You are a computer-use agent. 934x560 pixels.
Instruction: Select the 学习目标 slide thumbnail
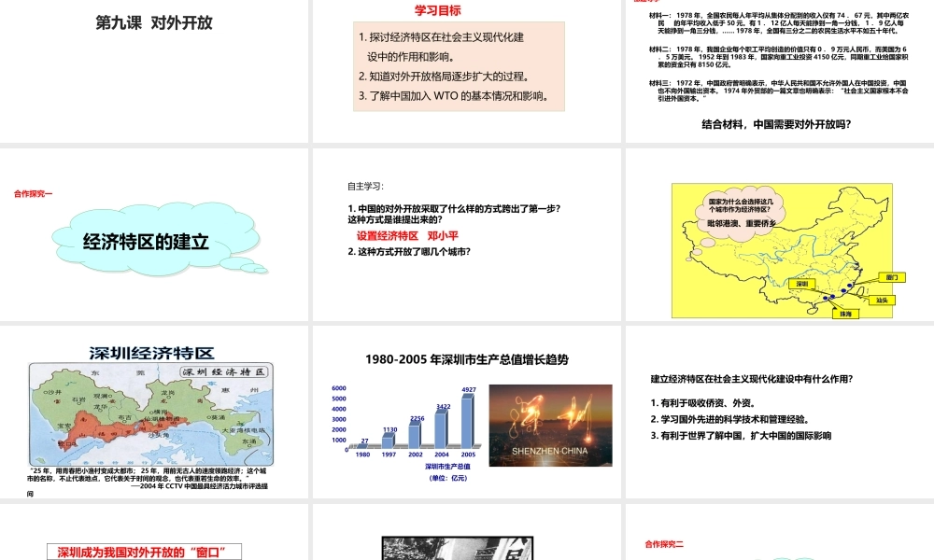(467, 71)
